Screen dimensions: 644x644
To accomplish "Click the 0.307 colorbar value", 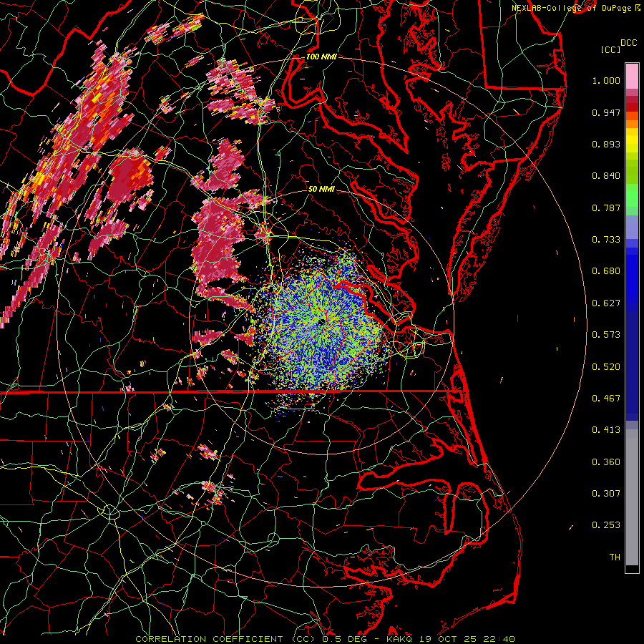I will point(606,494).
